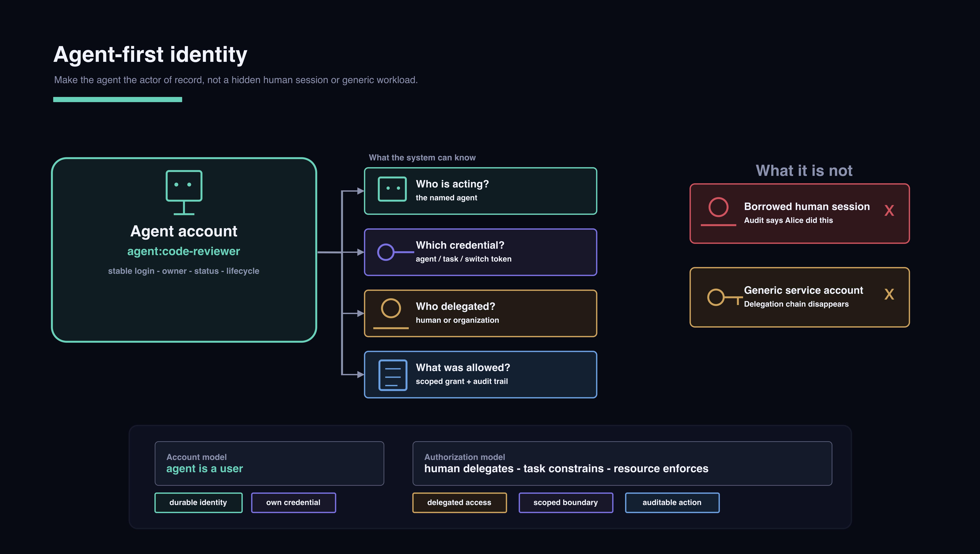The width and height of the screenshot is (980, 554).
Task: Select the durable identity tag
Action: pos(198,503)
